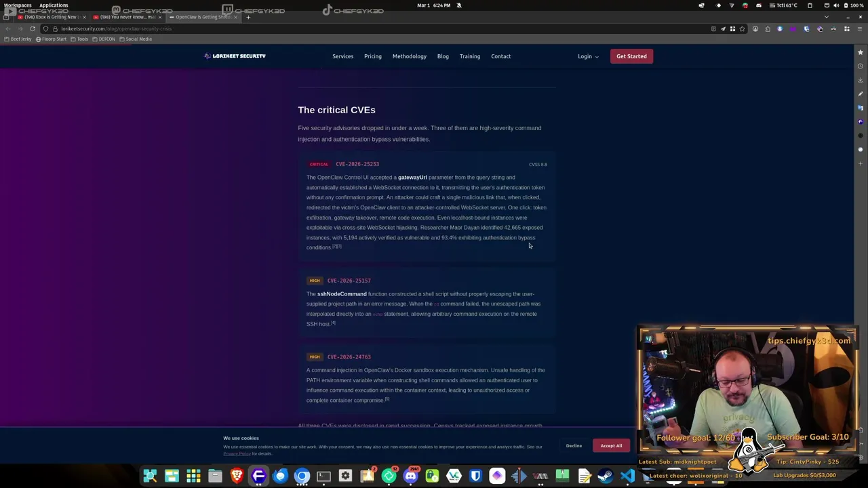Screen dimensions: 868x488
Task: Reload the page with the refresh icon
Action: tap(33, 28)
